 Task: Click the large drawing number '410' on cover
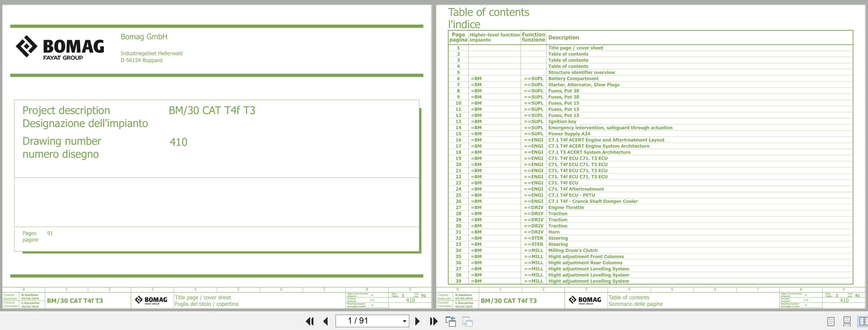(x=179, y=142)
